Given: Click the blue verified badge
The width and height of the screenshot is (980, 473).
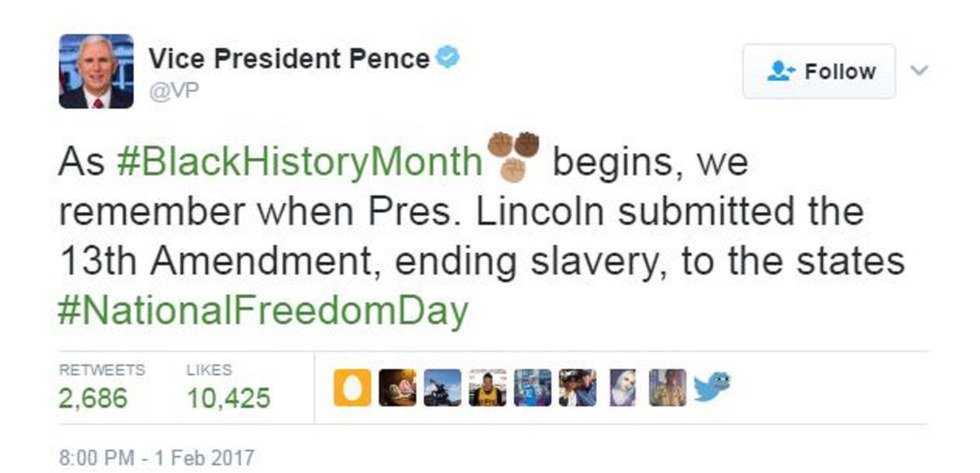Looking at the screenshot, I should [x=450, y=58].
